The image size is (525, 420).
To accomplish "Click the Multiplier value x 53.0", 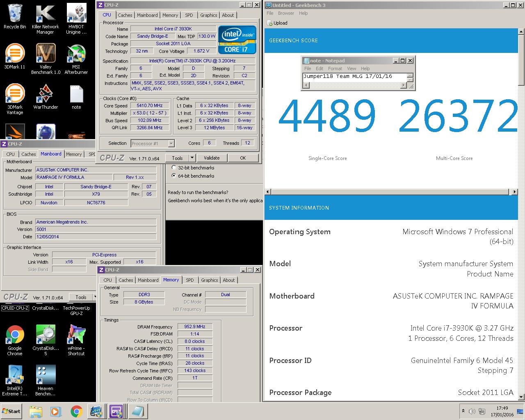I will pos(150,113).
